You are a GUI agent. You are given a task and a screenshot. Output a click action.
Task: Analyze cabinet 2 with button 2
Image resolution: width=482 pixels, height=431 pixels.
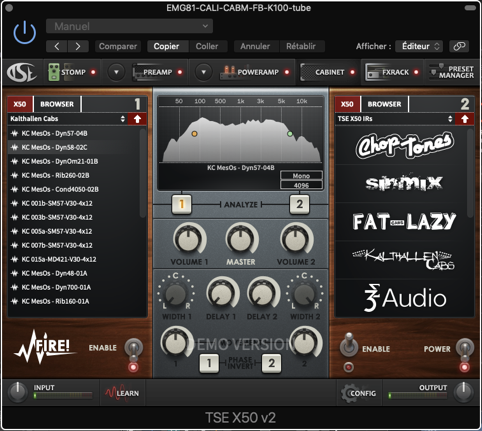tap(299, 204)
